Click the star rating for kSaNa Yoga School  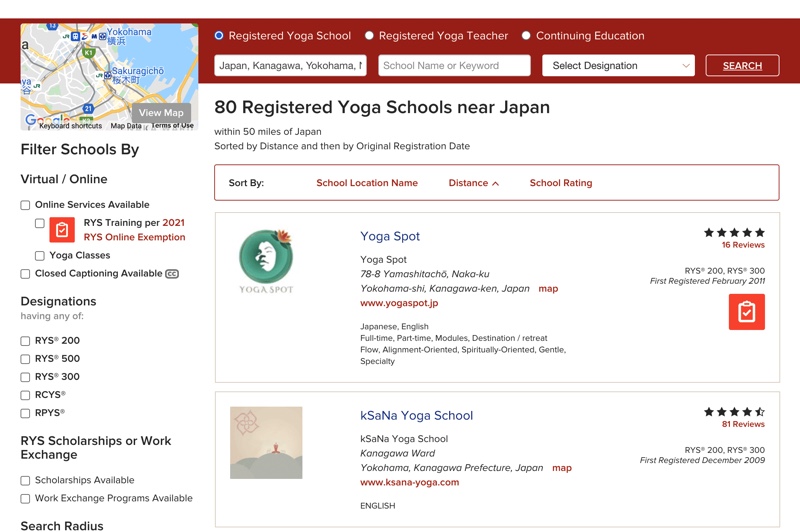click(x=734, y=411)
